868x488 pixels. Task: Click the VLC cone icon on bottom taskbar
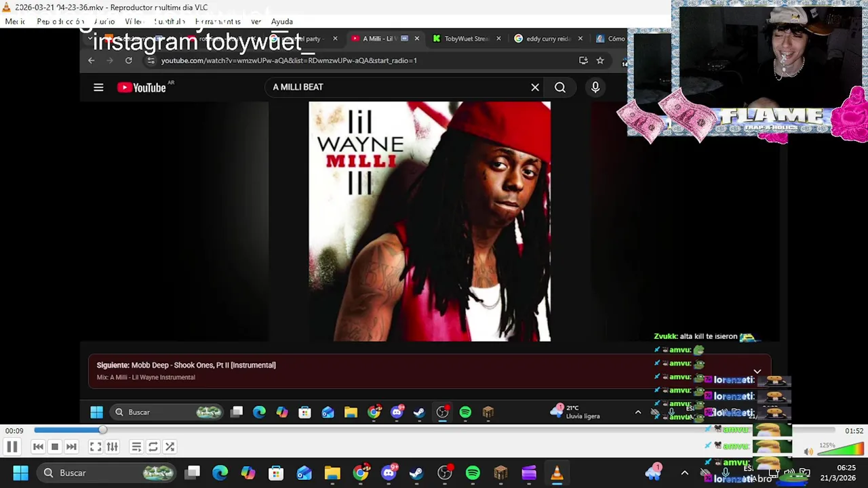pyautogui.click(x=557, y=473)
